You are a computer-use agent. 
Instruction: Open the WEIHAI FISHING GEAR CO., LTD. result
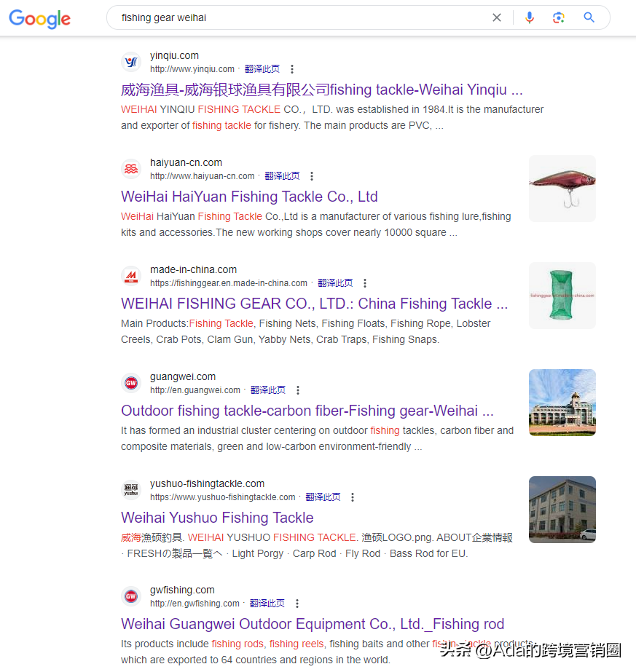(314, 304)
